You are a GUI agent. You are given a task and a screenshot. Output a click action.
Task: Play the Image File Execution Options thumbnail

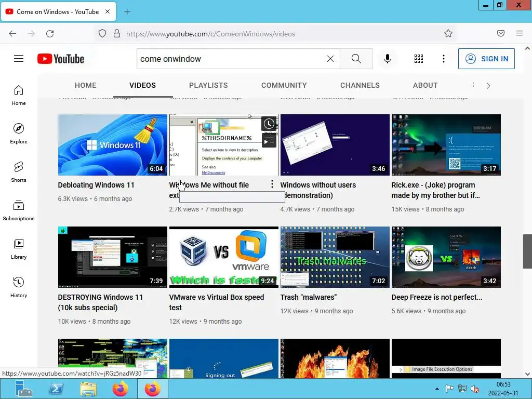coord(446,358)
